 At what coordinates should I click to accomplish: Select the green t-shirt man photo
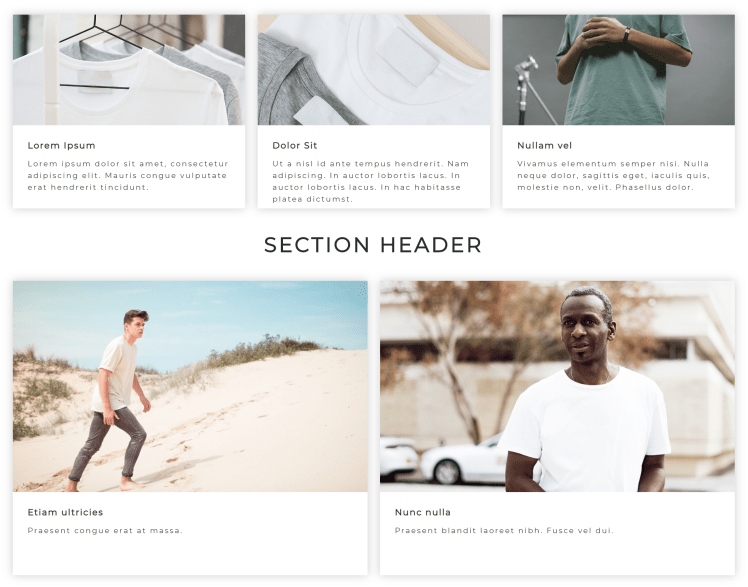pos(618,70)
